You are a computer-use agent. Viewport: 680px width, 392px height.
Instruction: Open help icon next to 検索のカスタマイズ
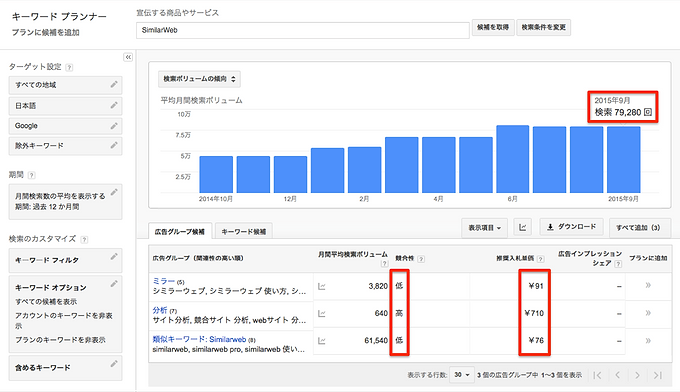(x=84, y=239)
